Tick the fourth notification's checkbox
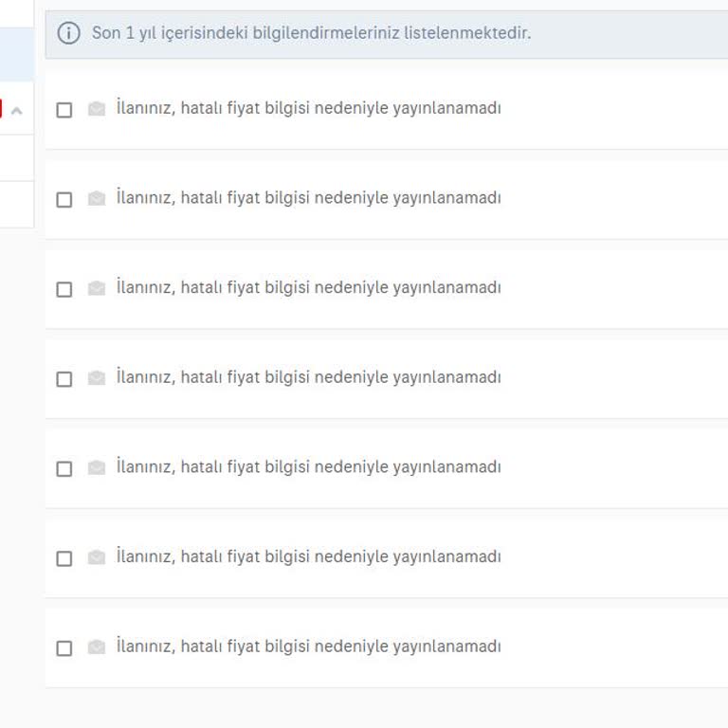This screenshot has width=728, height=728. point(64,379)
